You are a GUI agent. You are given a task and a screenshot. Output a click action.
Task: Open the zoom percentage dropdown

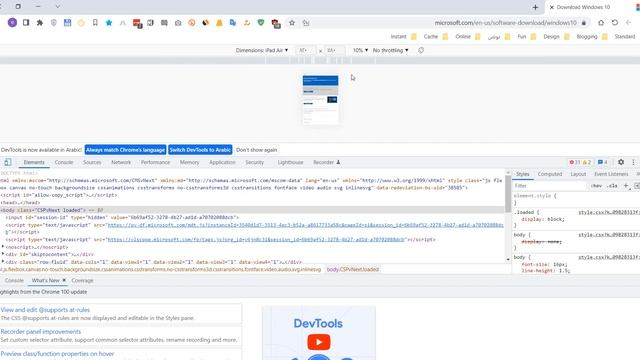coord(360,50)
